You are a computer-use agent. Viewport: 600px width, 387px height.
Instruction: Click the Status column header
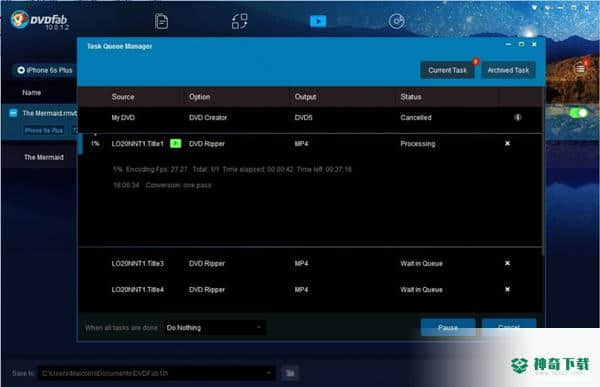coord(411,97)
